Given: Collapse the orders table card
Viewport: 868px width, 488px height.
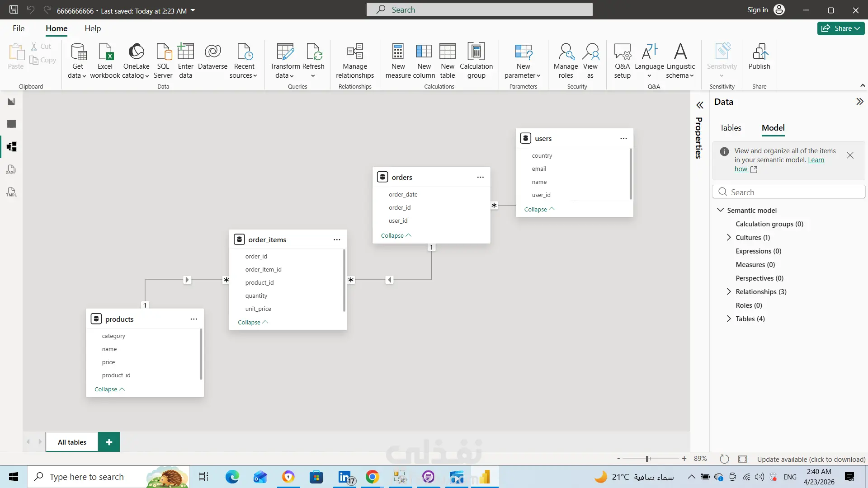Looking at the screenshot, I should pos(396,235).
